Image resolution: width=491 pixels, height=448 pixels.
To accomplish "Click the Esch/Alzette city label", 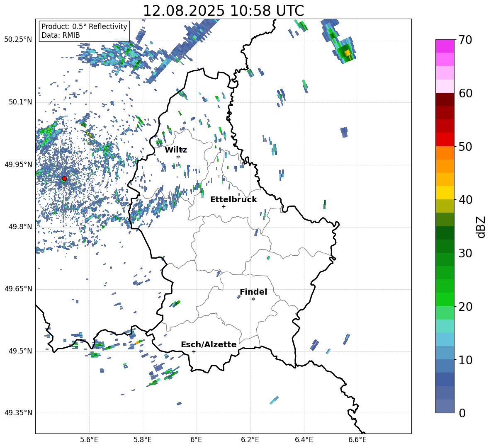I will (x=209, y=344).
